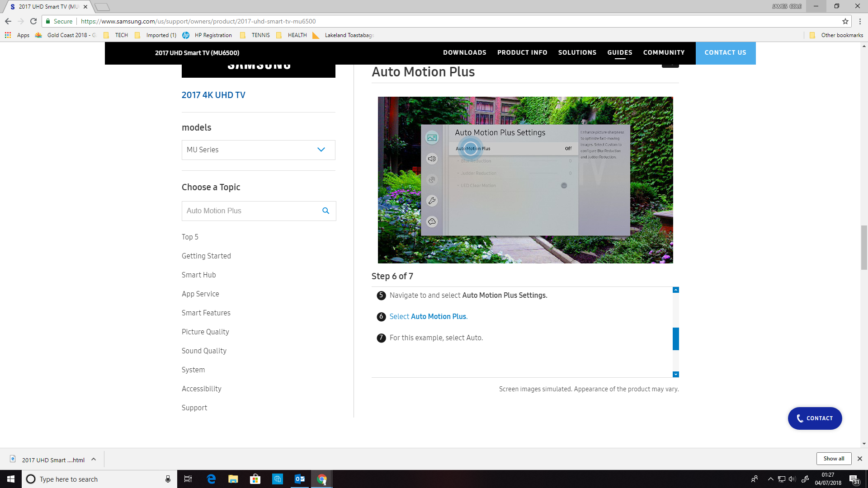This screenshot has width=868, height=488.
Task: Bookmark page with the star icon
Action: (x=845, y=21)
